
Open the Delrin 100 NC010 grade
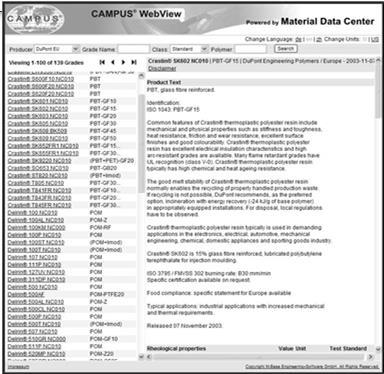coord(32,213)
